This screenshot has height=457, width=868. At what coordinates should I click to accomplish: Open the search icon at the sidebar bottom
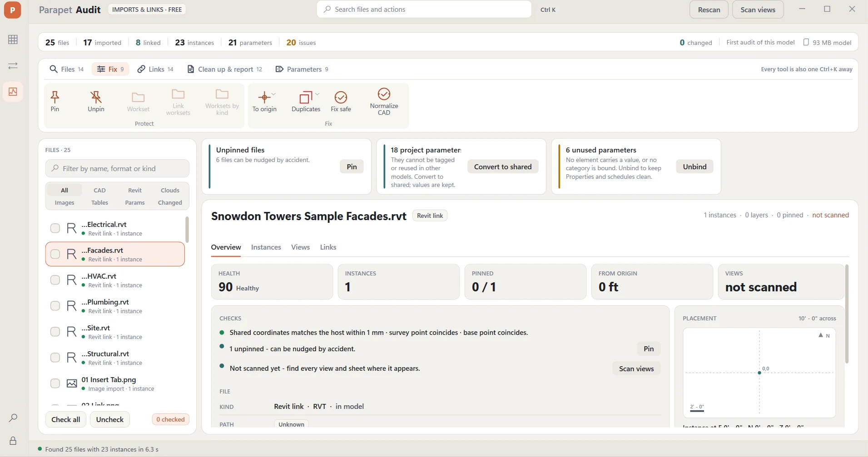13,418
